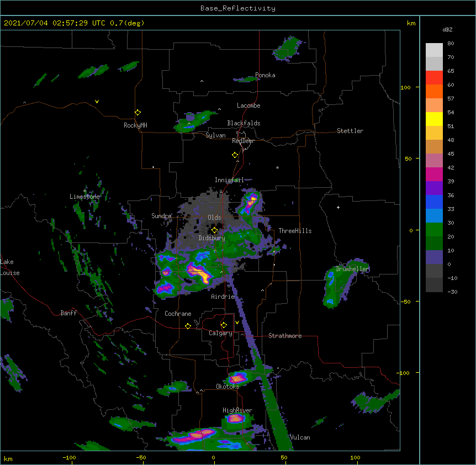
Task: Click the yellow marker south of RedDeer
Action: pos(235,155)
